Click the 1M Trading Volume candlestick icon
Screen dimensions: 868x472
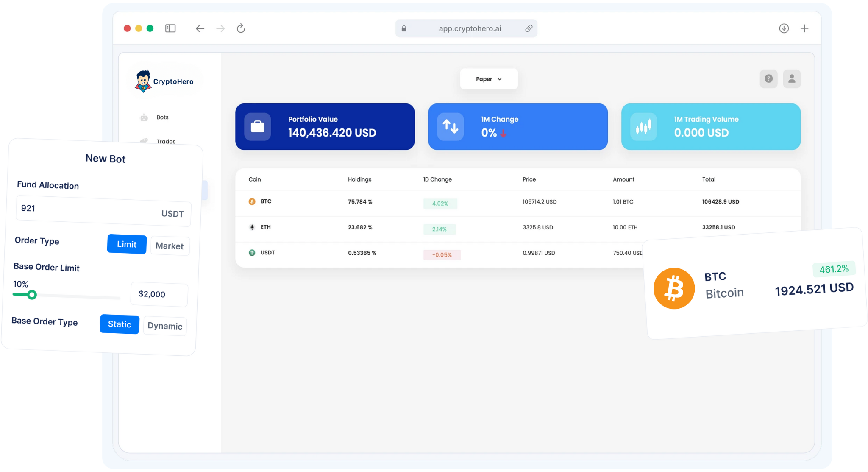click(644, 126)
